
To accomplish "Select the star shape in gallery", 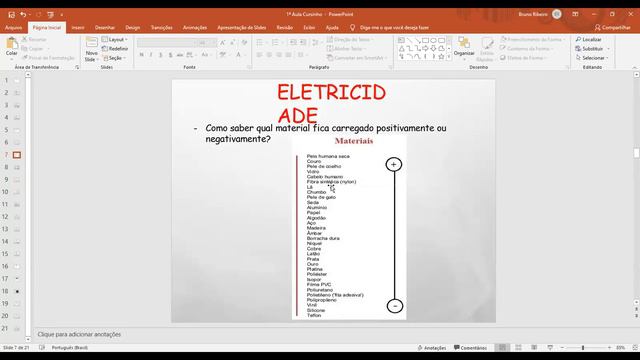I will pos(441,57).
